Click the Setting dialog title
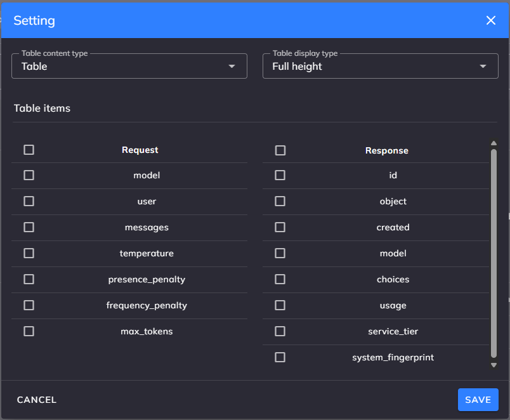Image resolution: width=510 pixels, height=420 pixels. 34,21
